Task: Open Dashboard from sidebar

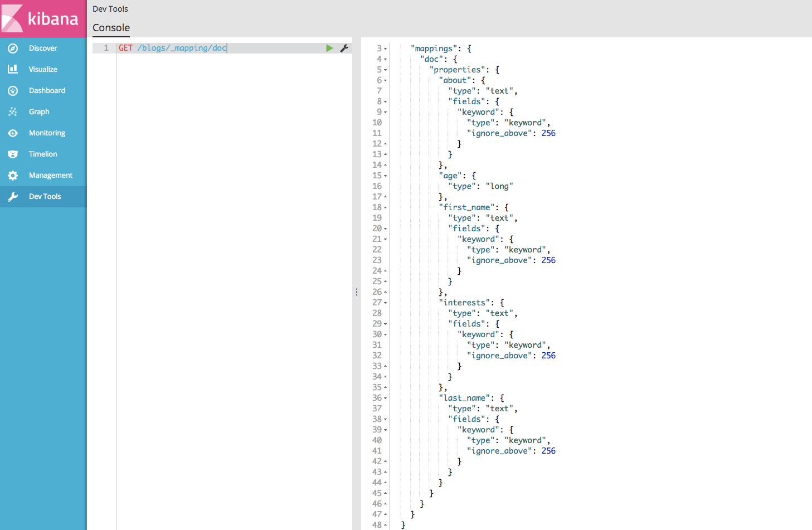Action: pos(47,91)
